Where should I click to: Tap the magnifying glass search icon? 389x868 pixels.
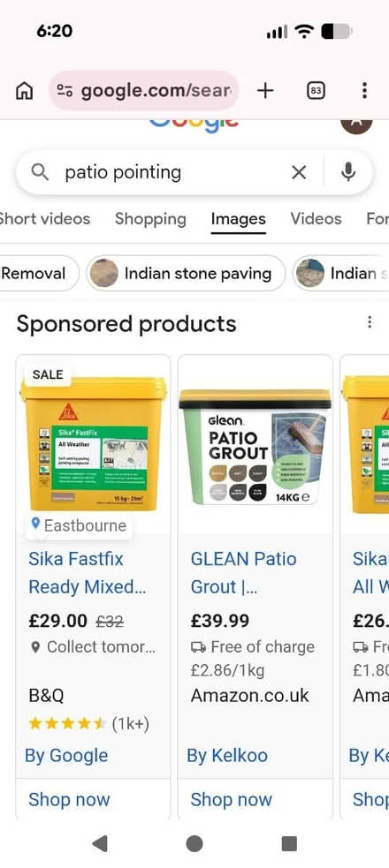pyautogui.click(x=40, y=173)
